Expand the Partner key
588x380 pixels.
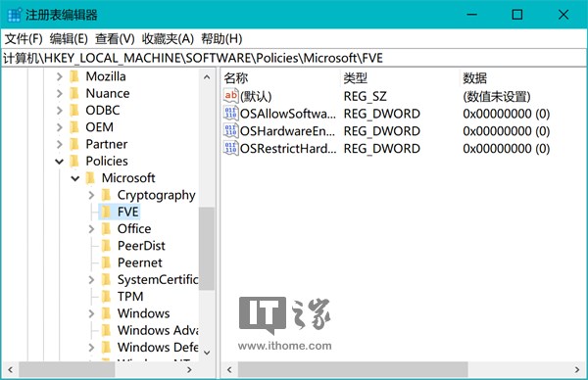(59, 144)
